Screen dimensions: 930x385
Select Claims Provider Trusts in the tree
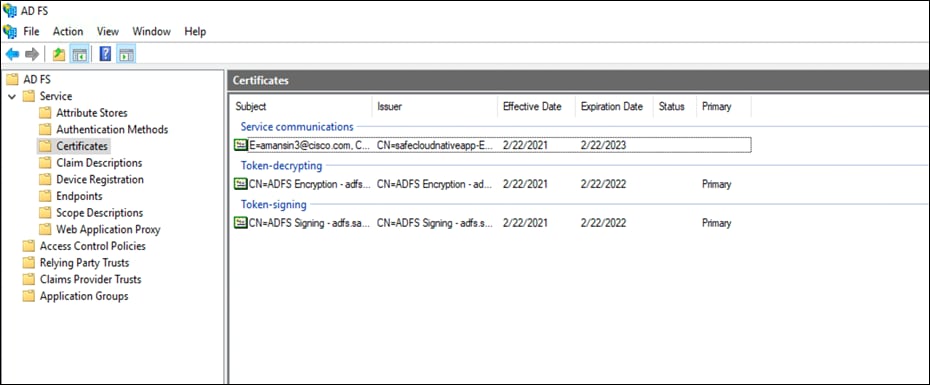coord(90,279)
